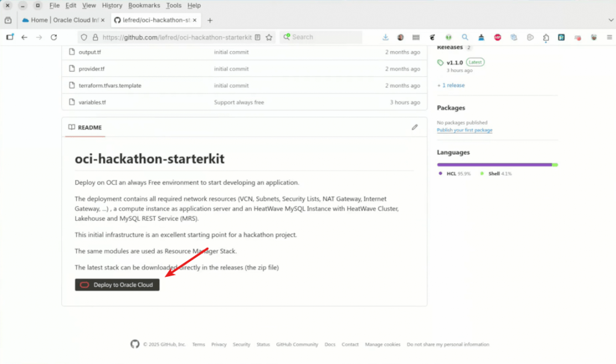Screen dimensions: 616x364
Task: List all tabs dropdown arrow
Action: point(611,20)
